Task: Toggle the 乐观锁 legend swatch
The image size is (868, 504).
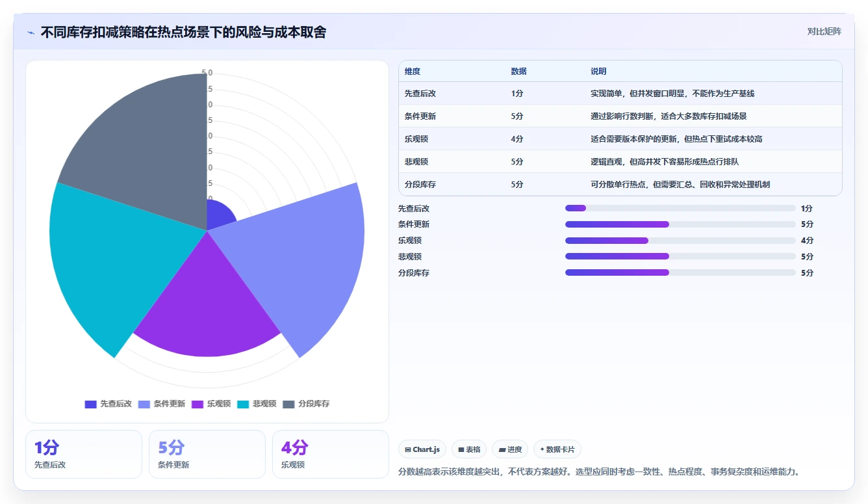Action: [198, 404]
